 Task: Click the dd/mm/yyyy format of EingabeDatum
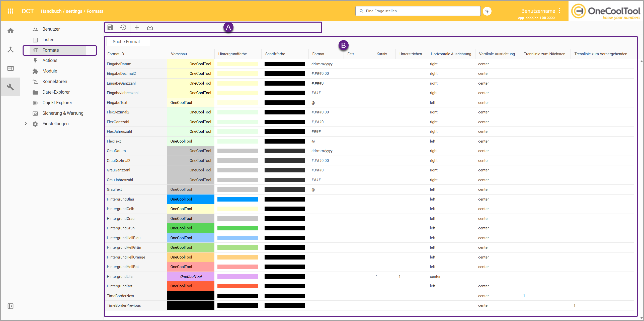tap(322, 64)
